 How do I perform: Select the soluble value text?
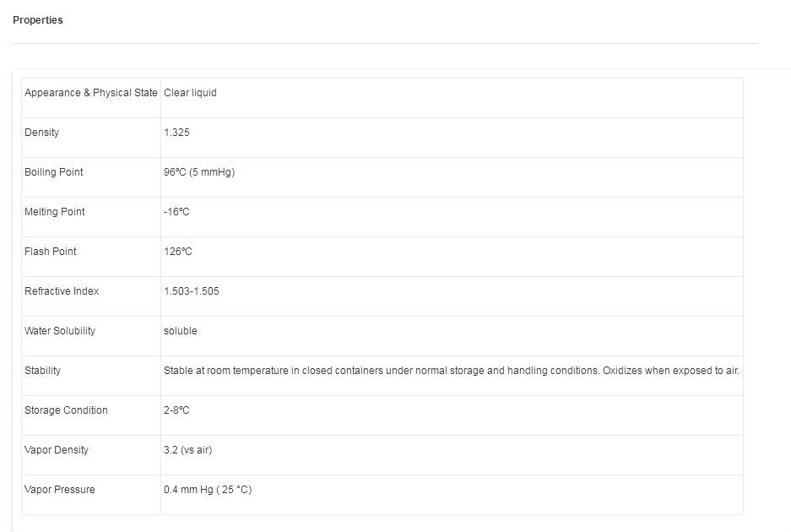[181, 331]
